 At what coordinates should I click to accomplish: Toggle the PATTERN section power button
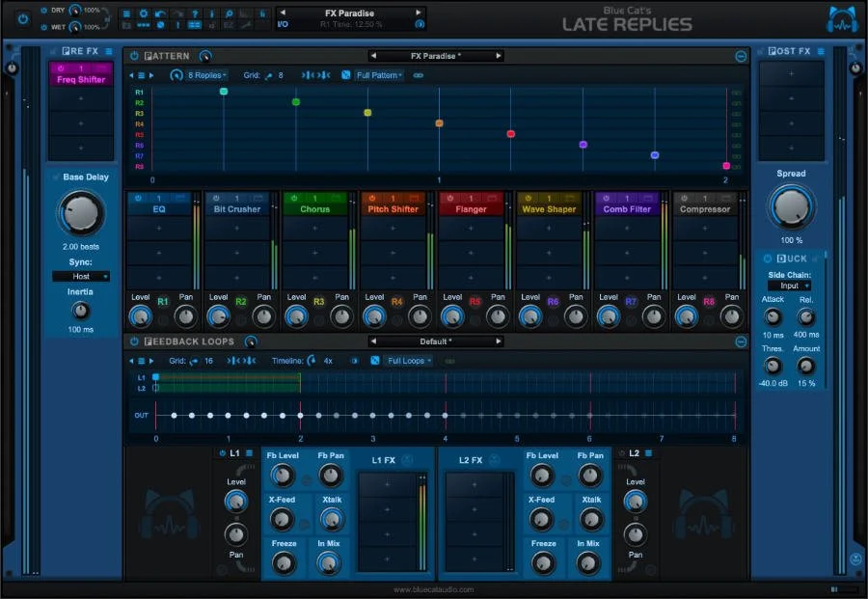[134, 56]
